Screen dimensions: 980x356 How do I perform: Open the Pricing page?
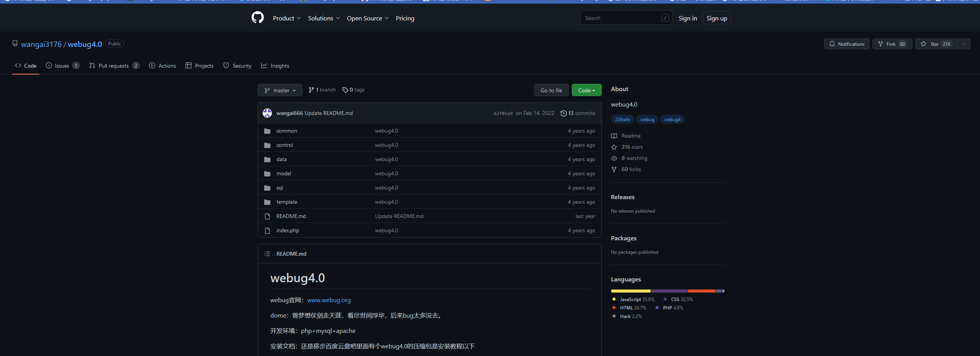click(x=405, y=18)
